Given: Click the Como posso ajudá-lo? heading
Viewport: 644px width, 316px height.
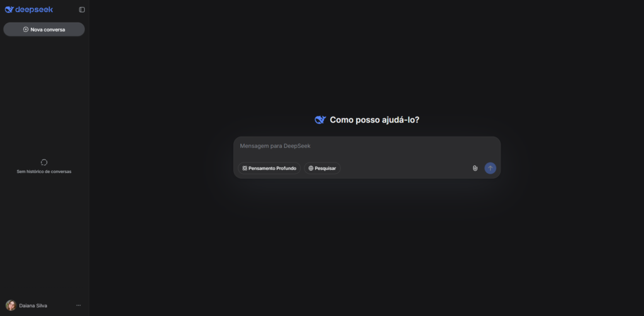Looking at the screenshot, I should (375, 120).
